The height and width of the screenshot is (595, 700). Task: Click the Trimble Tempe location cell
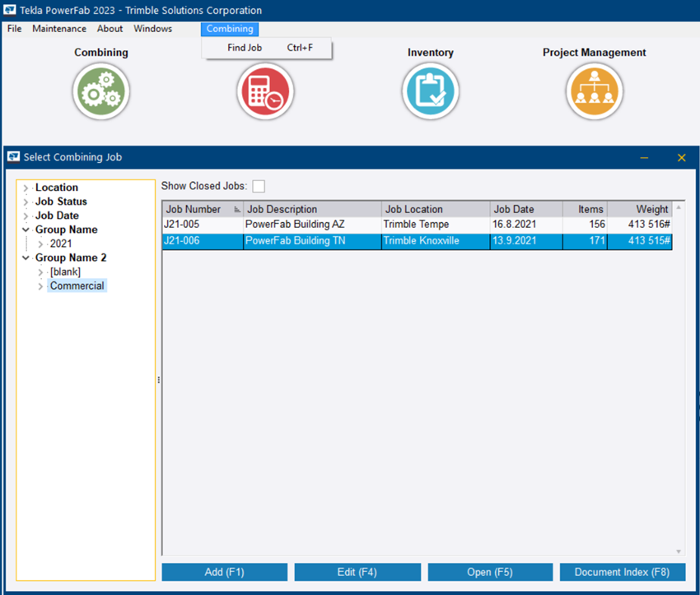(436, 225)
